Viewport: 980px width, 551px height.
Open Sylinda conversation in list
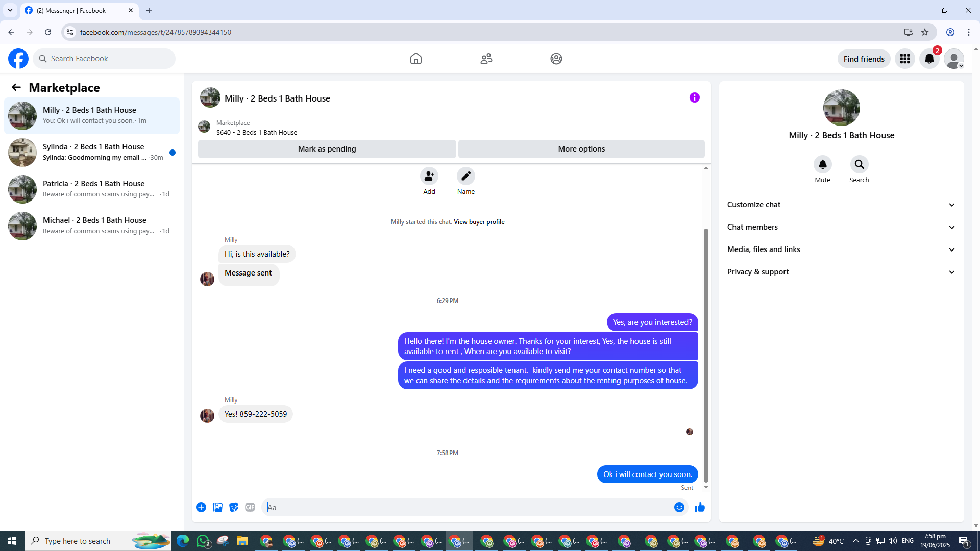tap(92, 153)
